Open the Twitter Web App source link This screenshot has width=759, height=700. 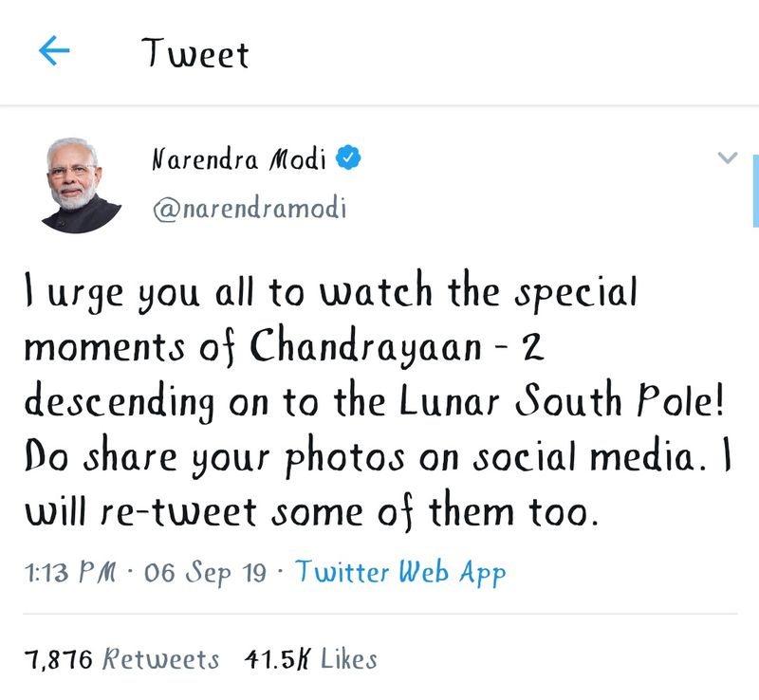(x=400, y=572)
